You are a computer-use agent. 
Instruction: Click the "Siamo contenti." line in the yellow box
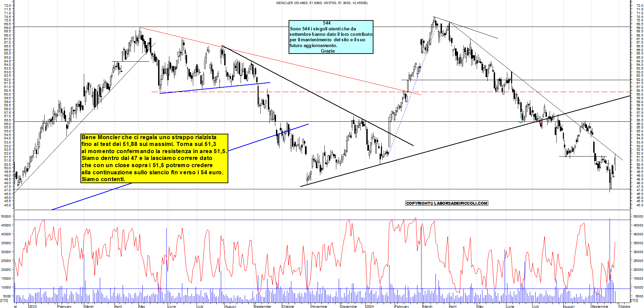(x=103, y=179)
